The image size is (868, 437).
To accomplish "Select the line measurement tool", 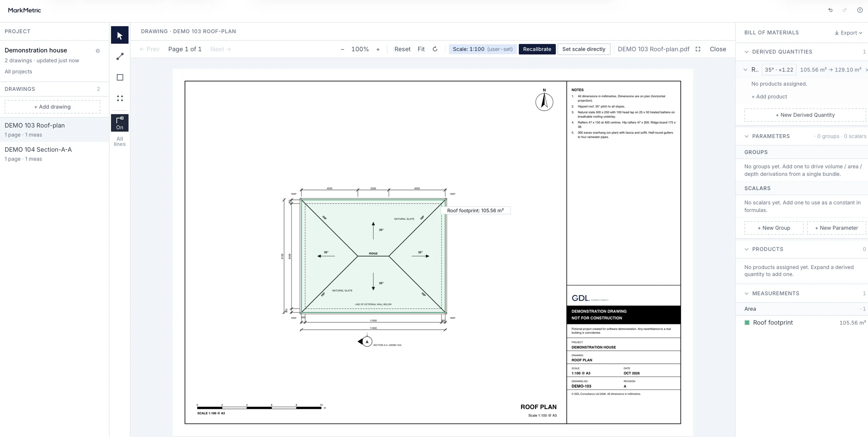I will [x=120, y=56].
